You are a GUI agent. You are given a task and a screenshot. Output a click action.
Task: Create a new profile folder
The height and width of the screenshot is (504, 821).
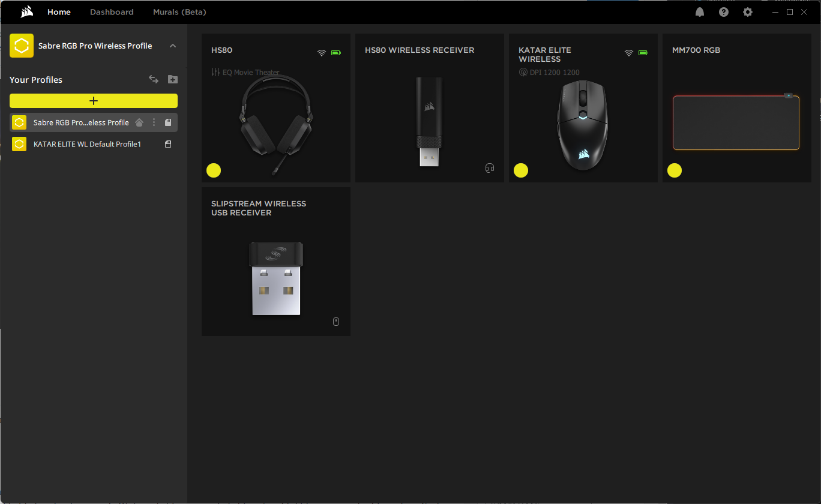coord(173,79)
